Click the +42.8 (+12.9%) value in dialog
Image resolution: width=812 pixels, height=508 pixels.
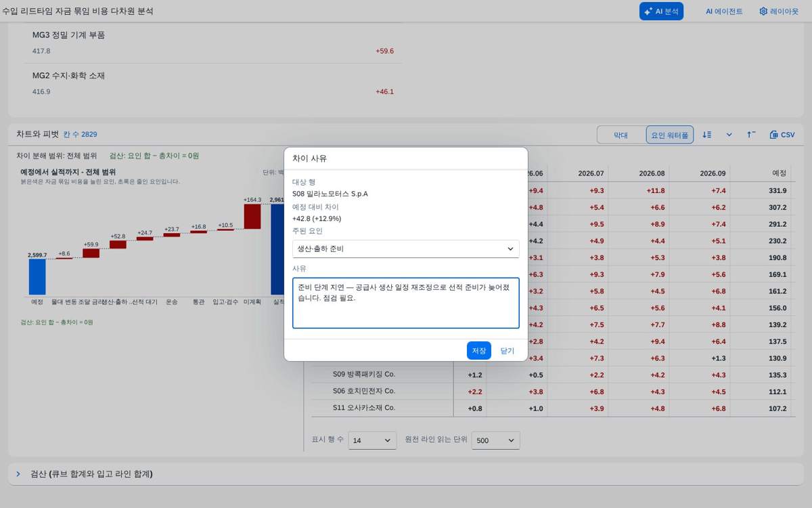(317, 219)
